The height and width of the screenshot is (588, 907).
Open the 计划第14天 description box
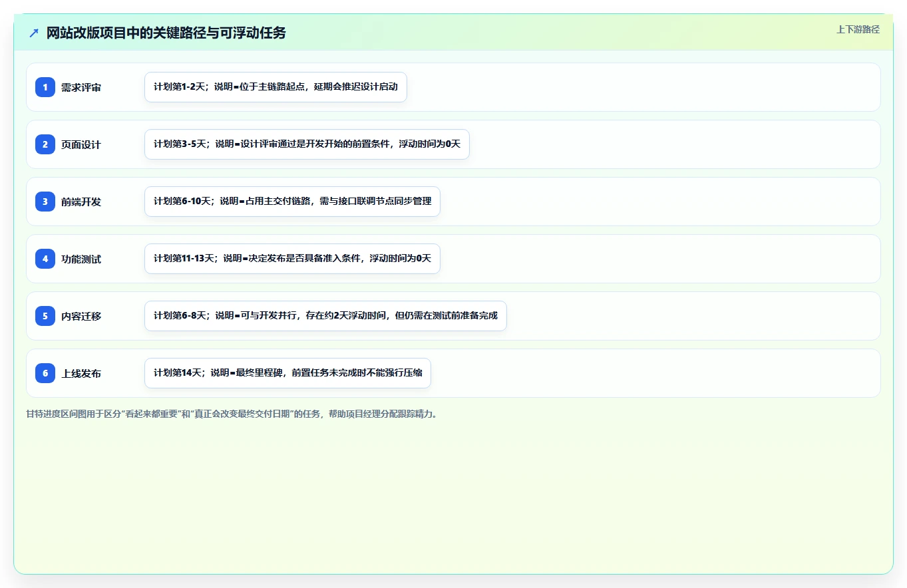coord(287,373)
